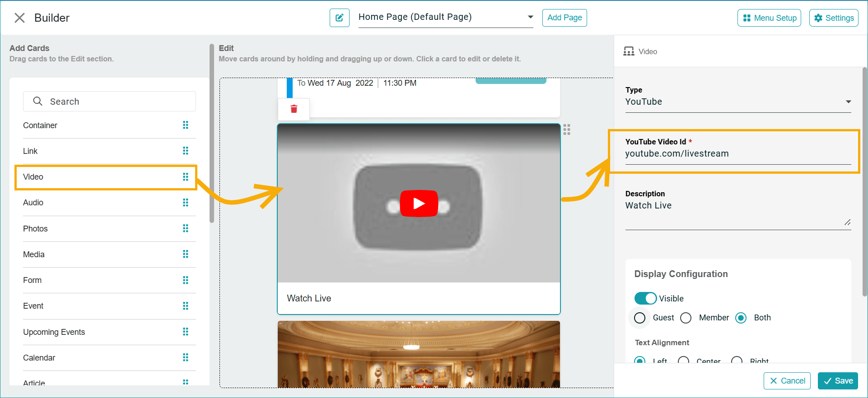Select the Link card

[x=109, y=151]
